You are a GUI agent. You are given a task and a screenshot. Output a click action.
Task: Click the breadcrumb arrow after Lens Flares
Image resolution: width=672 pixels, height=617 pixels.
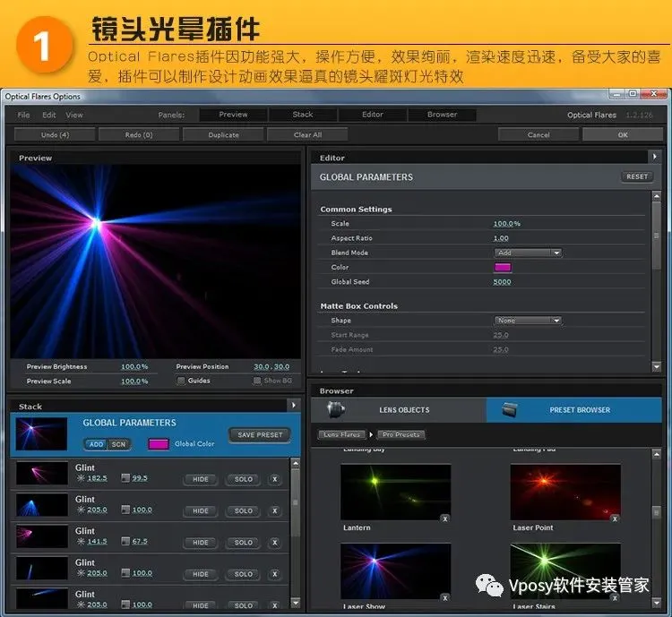tap(371, 434)
